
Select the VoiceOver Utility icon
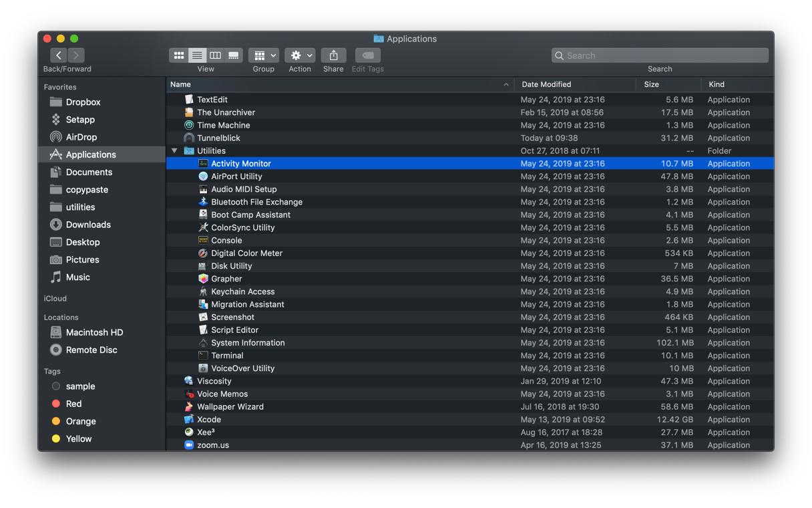pos(203,368)
